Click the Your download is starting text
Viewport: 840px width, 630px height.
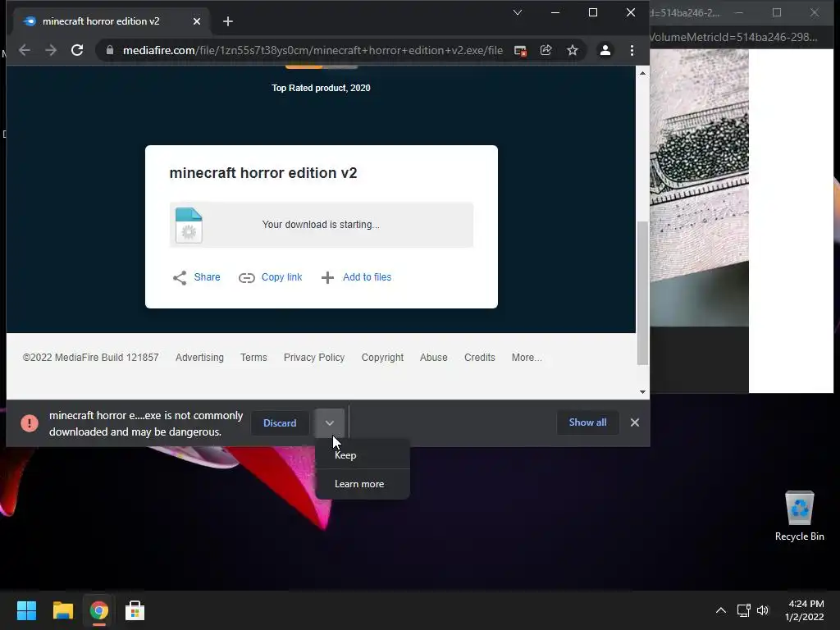point(321,225)
